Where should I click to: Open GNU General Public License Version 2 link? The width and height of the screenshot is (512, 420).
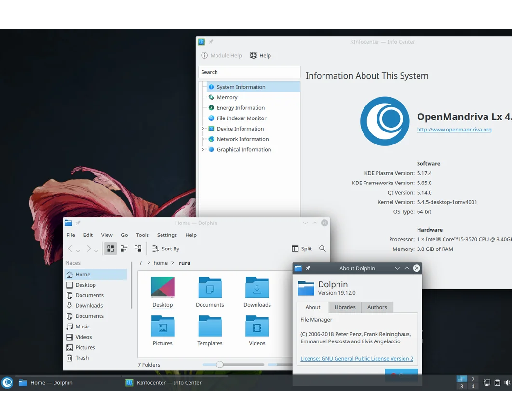357,359
